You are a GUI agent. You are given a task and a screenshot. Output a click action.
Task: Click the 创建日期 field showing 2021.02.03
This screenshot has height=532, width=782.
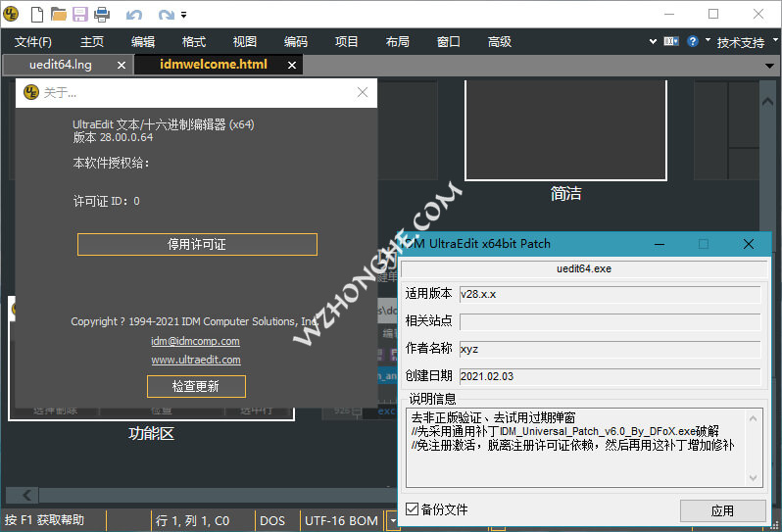pos(610,376)
